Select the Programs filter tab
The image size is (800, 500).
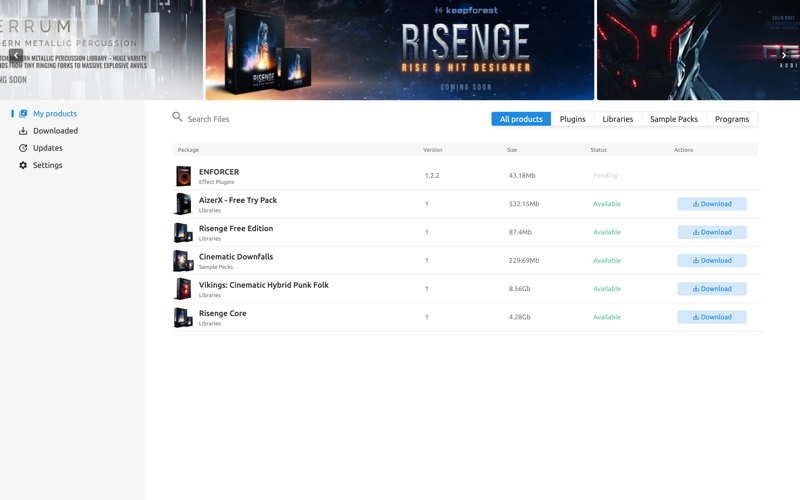tap(732, 119)
